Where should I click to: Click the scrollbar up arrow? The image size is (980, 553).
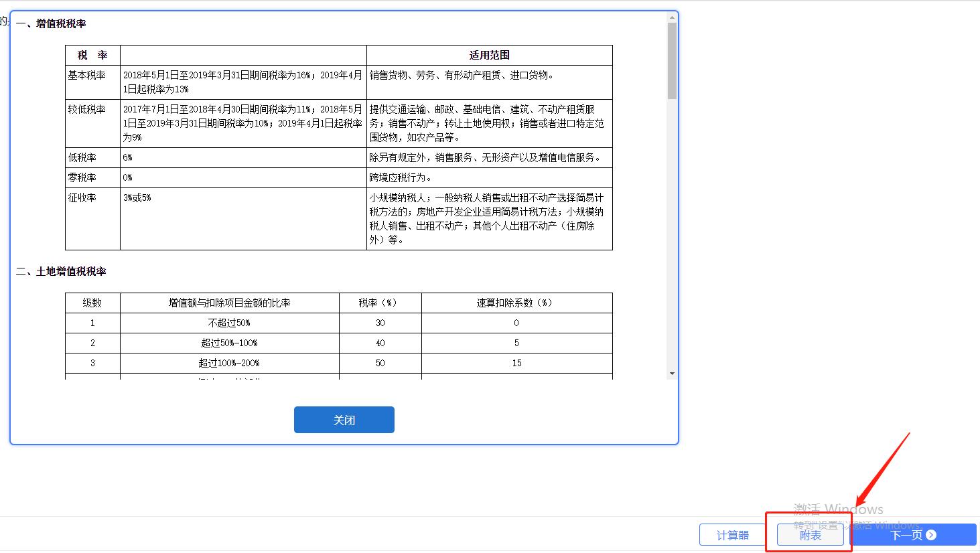click(x=672, y=18)
